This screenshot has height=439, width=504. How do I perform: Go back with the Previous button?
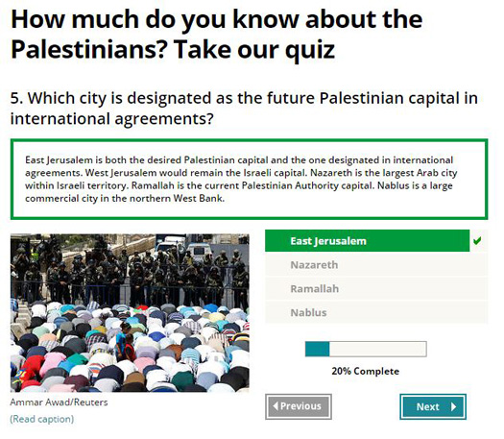coord(299,406)
